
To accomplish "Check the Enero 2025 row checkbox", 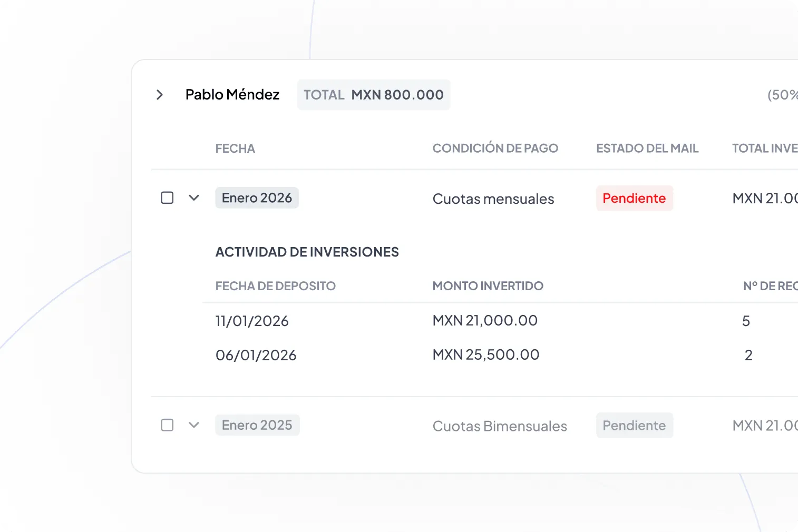I will 167,425.
